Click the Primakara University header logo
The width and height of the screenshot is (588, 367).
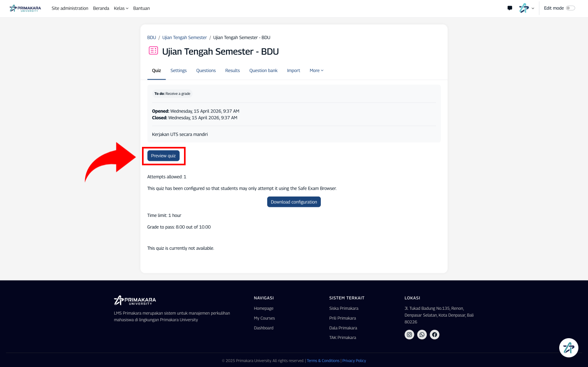click(25, 8)
